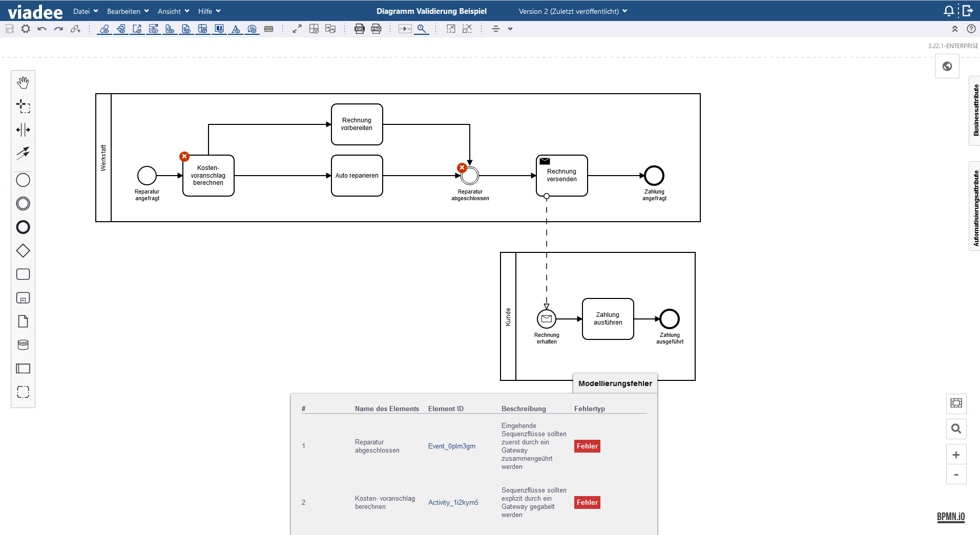
Task: Create start event from palette
Action: tap(23, 180)
